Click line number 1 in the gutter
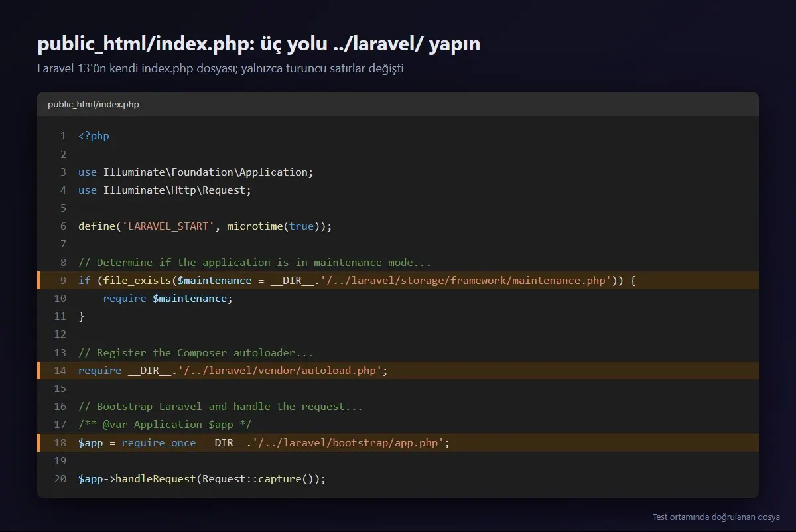796x532 pixels. coord(63,136)
